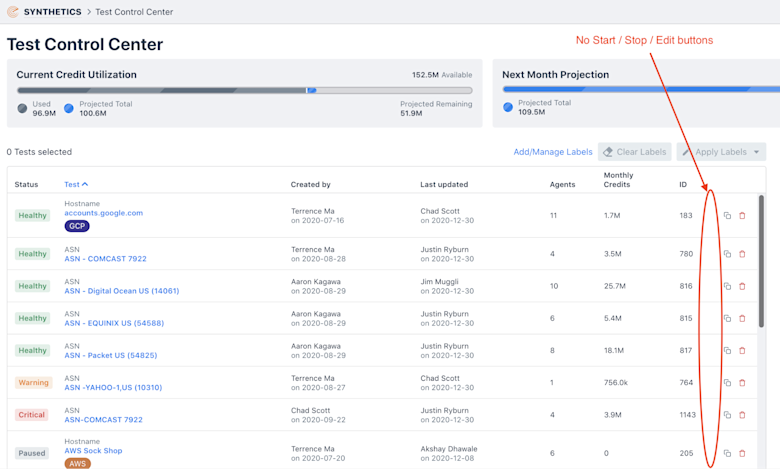Copy the EQUINIX US test

tap(727, 318)
